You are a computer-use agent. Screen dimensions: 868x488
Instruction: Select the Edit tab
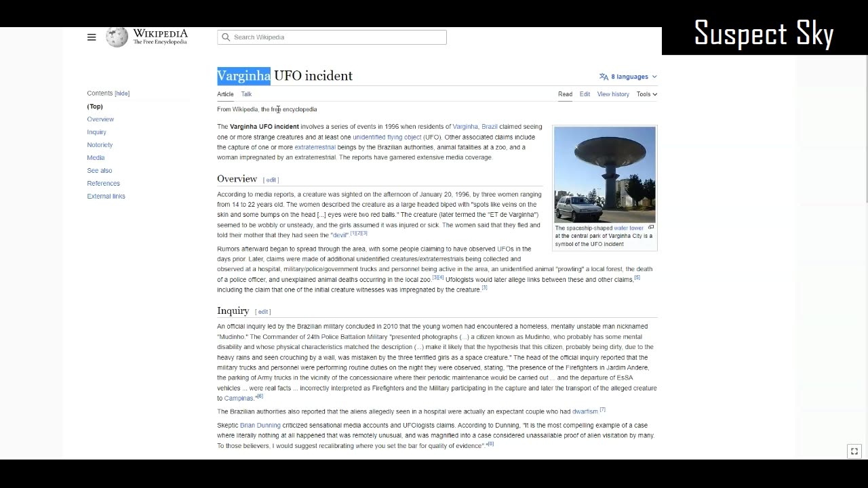[x=585, y=94]
